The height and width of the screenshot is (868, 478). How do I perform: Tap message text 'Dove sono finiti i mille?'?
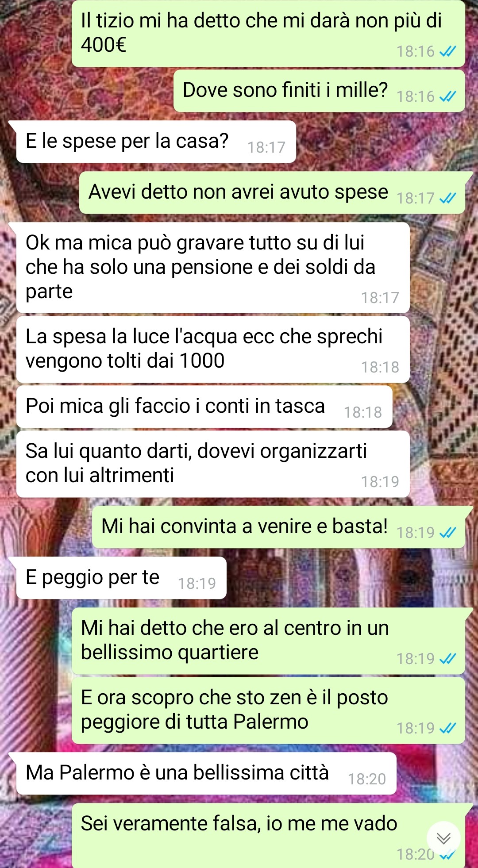[285, 90]
